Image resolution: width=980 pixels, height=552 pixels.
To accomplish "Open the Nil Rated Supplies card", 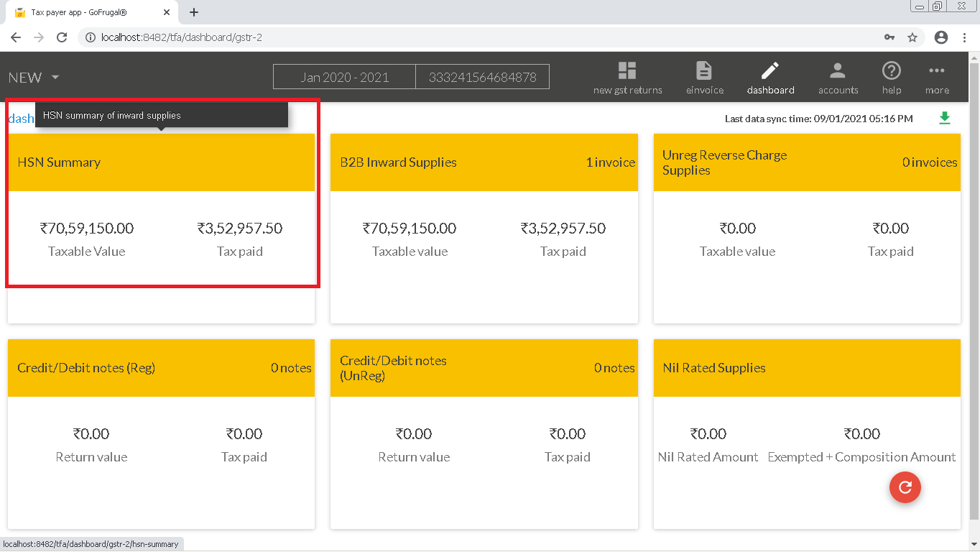I will click(807, 434).
